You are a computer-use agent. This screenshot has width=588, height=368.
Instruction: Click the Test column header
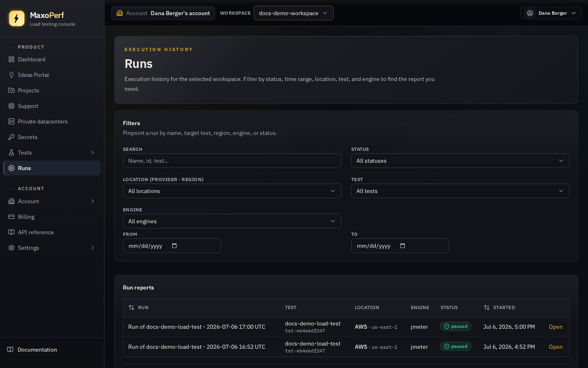[x=291, y=307]
